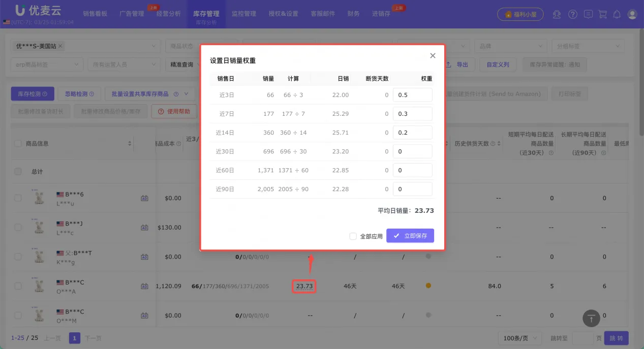Select 父:B***T row checkbox
Screen dimensions: 644x349
click(x=18, y=257)
